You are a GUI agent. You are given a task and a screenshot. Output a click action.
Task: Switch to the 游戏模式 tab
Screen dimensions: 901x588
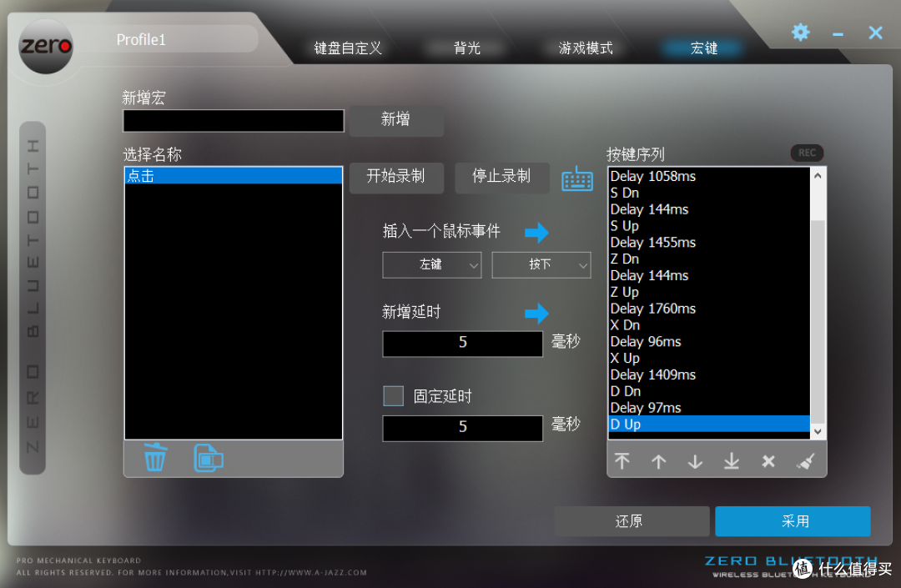click(x=586, y=48)
